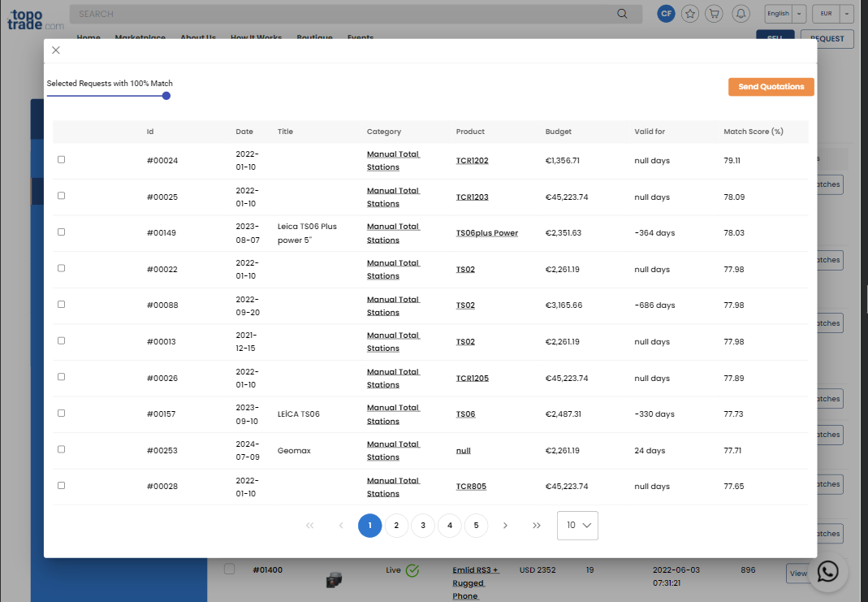Check the #00022 row checkbox
Image resolution: width=868 pixels, height=602 pixels.
[x=62, y=268]
